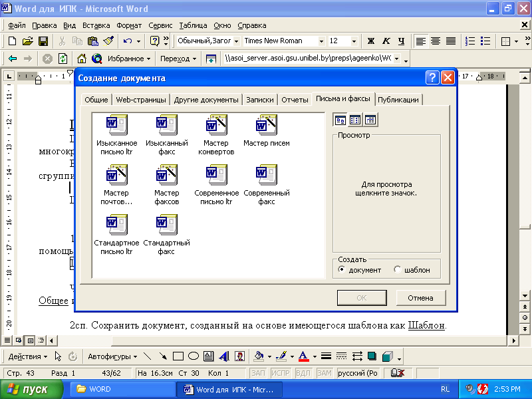Viewport: 532px width, 399px height.
Task: Switch to Общие tab
Action: click(96, 100)
